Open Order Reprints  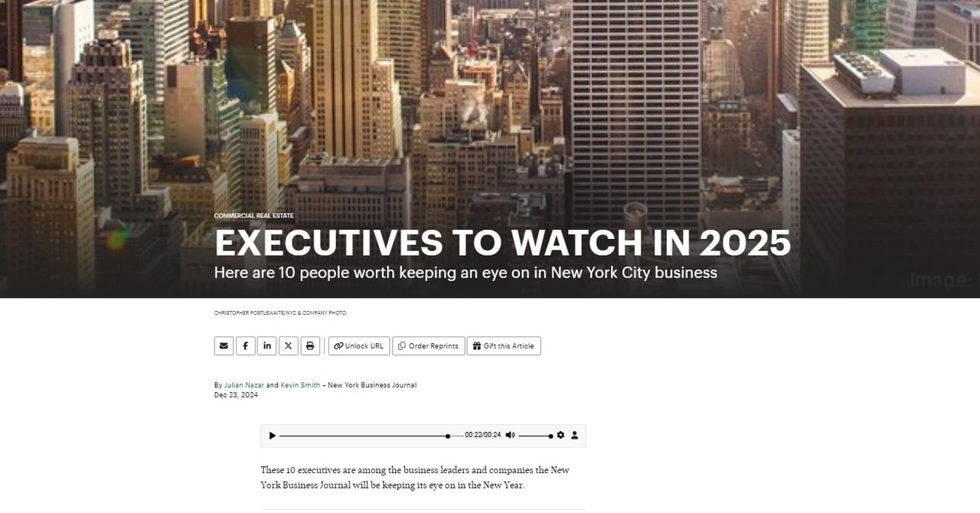428,346
